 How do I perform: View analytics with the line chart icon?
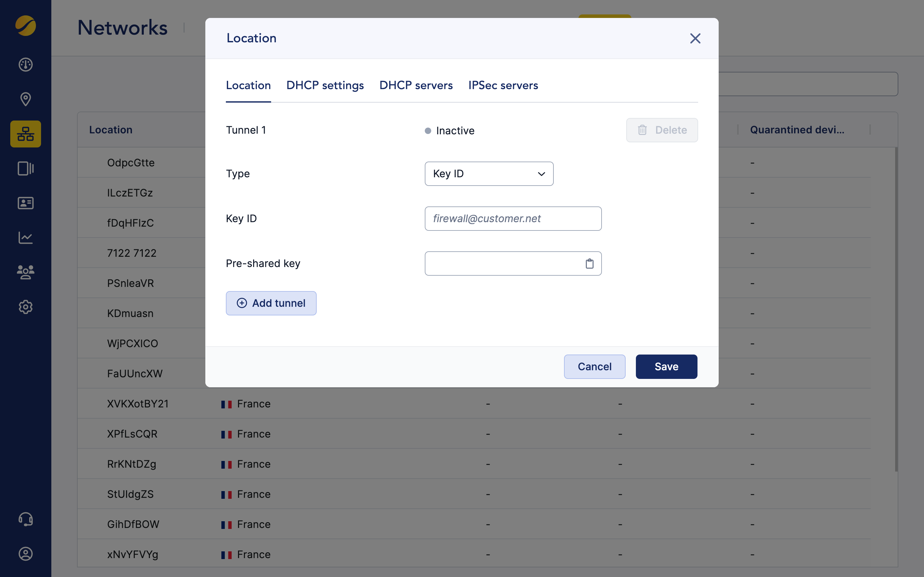pyautogui.click(x=25, y=238)
